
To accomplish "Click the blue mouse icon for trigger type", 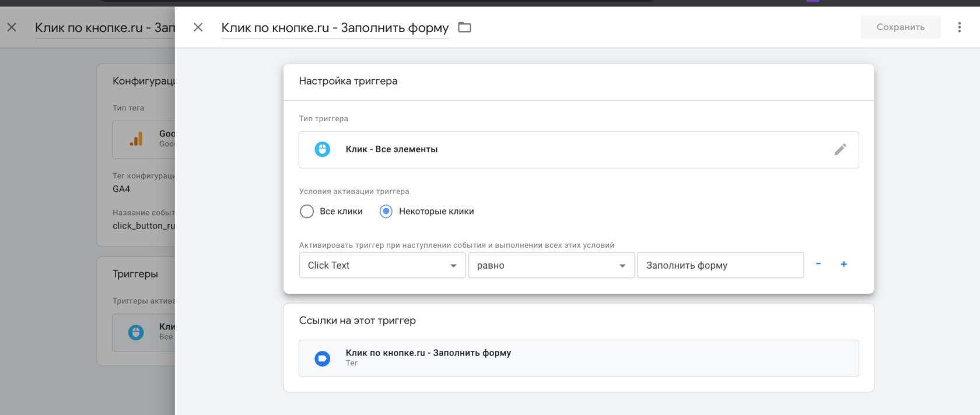I will 323,150.
